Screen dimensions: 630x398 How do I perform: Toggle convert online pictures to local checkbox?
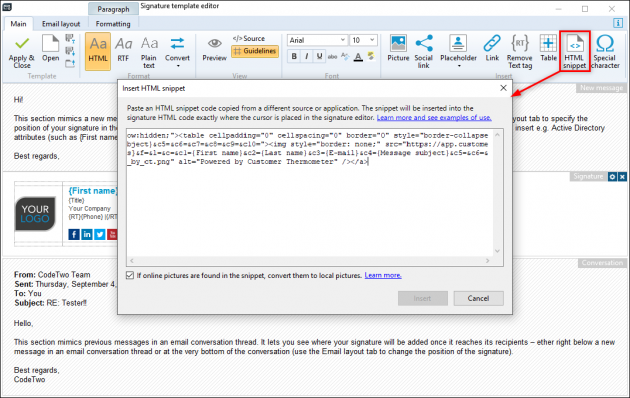coord(130,276)
